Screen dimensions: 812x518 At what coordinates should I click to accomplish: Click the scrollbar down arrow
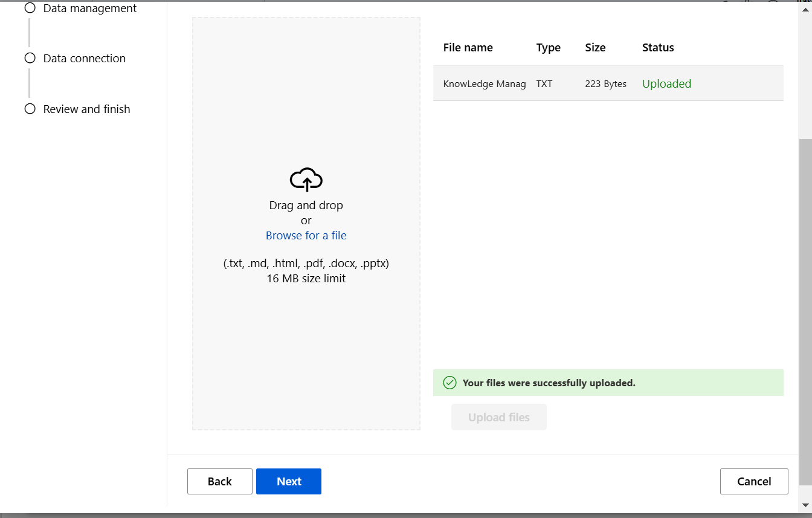pos(805,505)
